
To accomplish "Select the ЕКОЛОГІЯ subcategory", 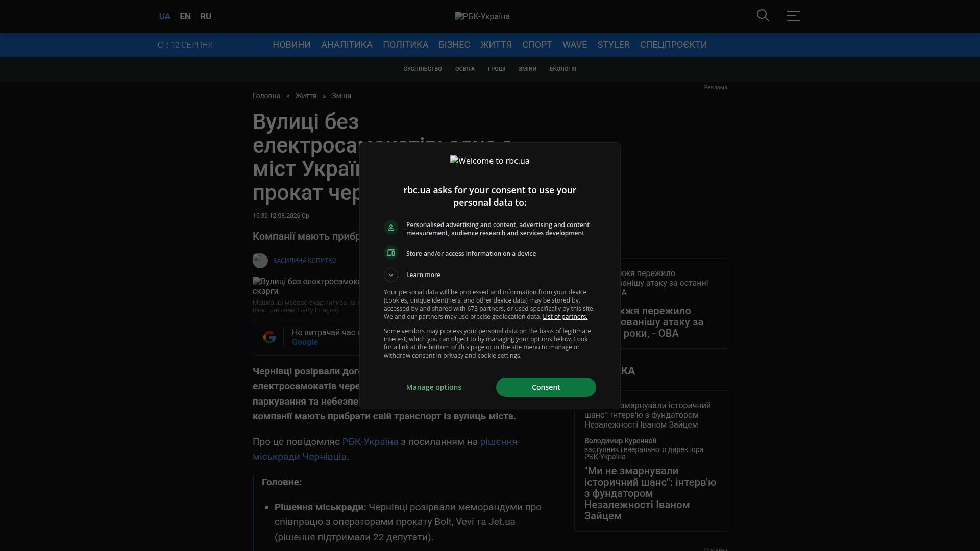I will pyautogui.click(x=563, y=69).
